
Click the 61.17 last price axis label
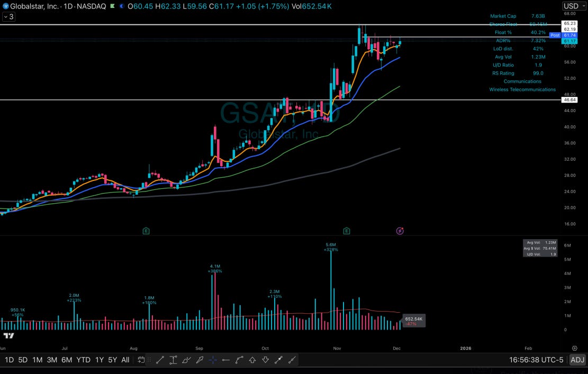click(569, 41)
